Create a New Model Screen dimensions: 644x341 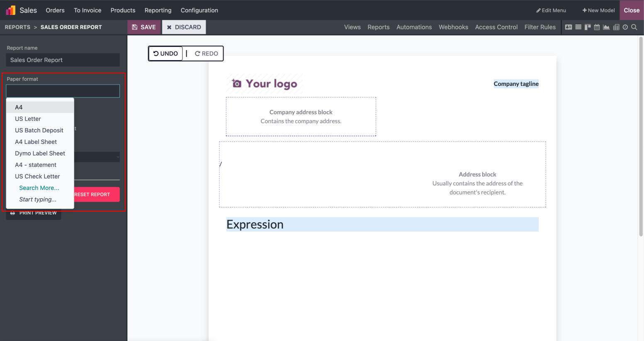coord(598,10)
